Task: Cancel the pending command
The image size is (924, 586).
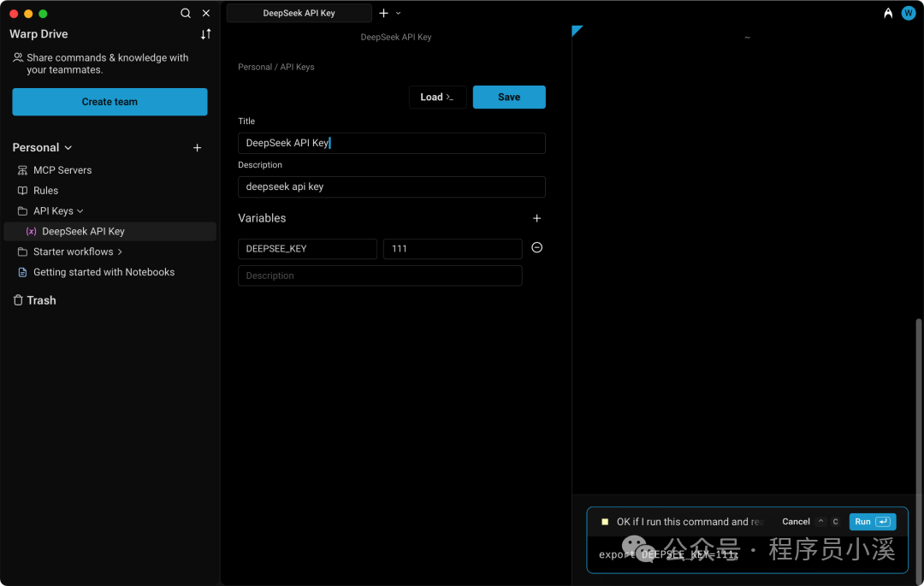Action: point(796,522)
